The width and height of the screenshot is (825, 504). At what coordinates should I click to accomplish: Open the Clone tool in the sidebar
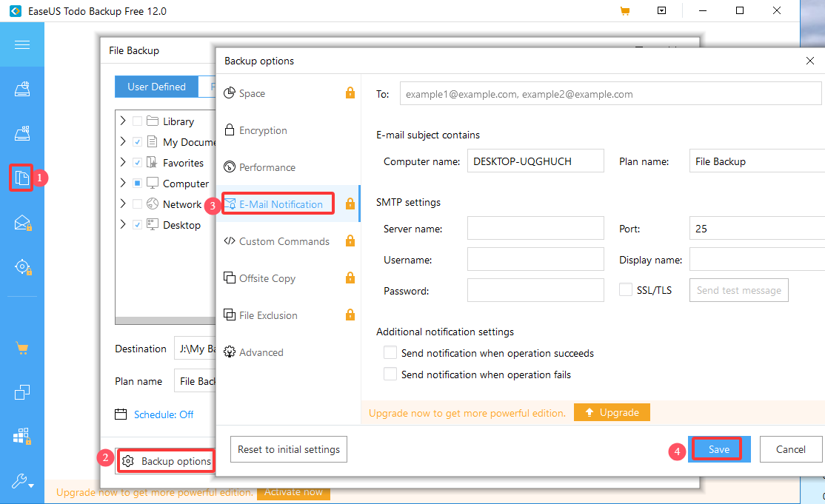pyautogui.click(x=22, y=392)
